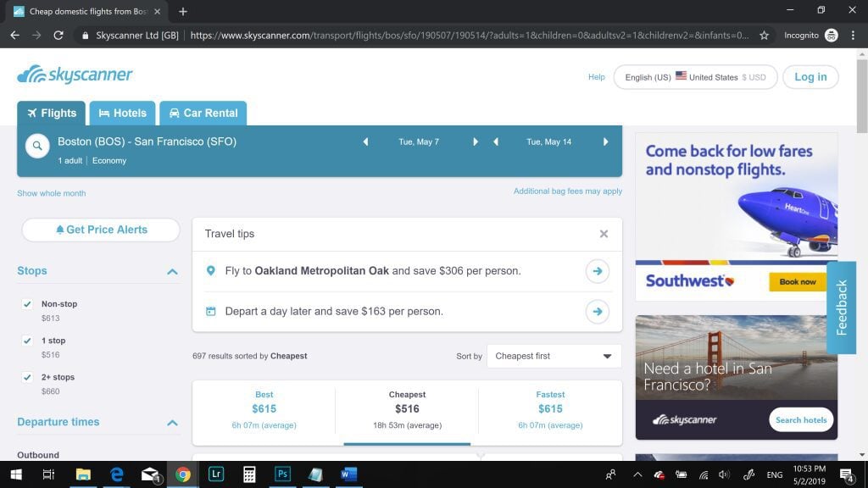
Task: Click the ENG language indicator
Action: point(775,474)
